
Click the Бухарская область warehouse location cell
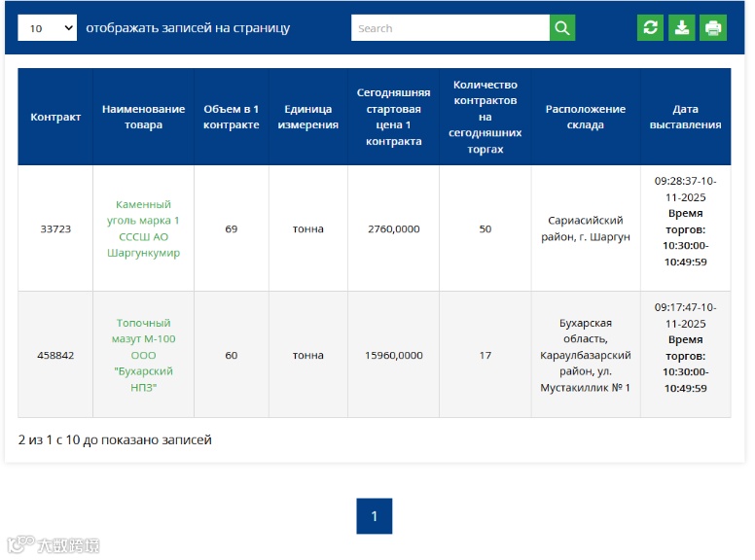click(586, 355)
